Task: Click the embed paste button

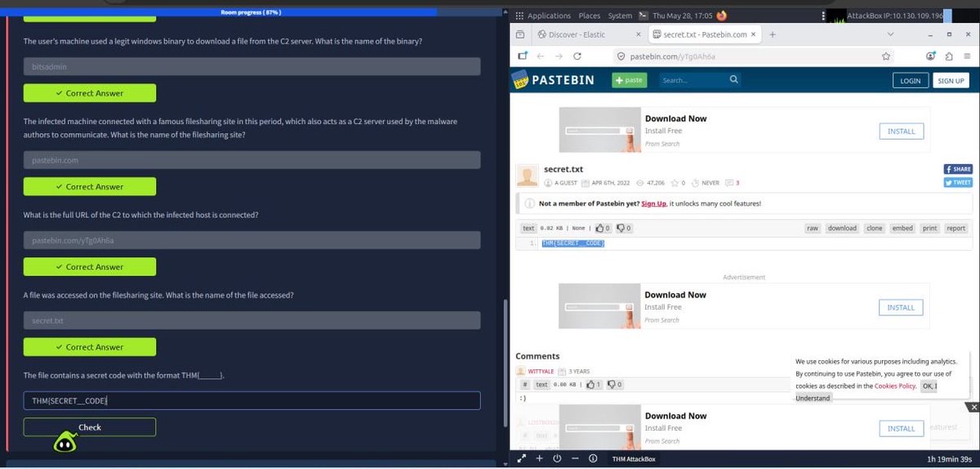Action: click(x=902, y=228)
